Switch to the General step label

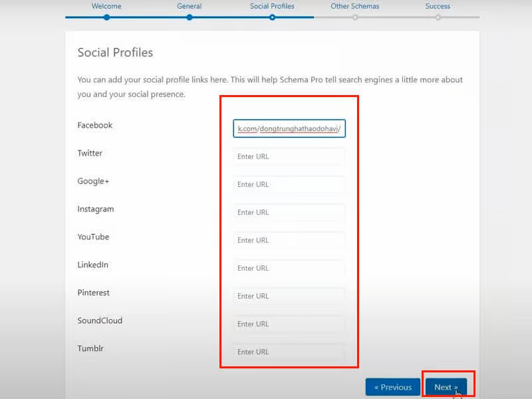190,6
